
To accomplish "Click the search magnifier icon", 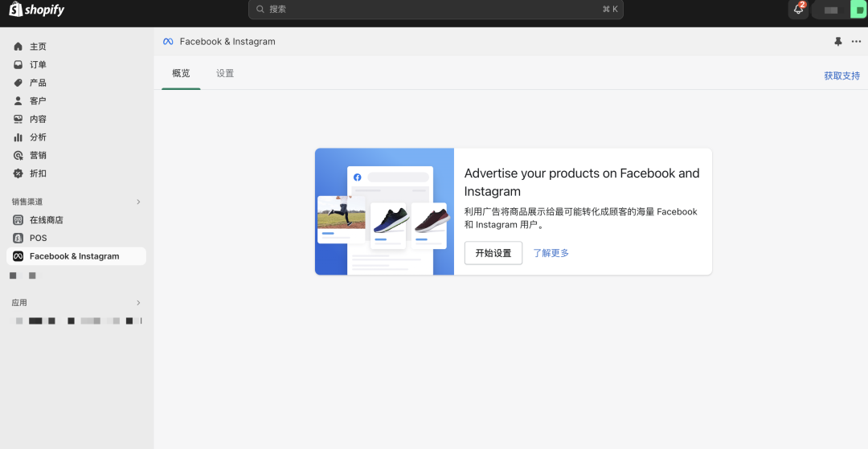I will [x=260, y=10].
